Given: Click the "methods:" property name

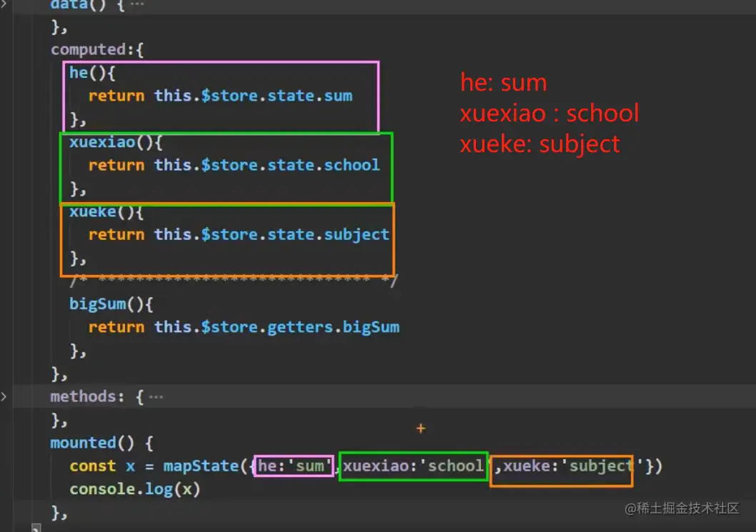Looking at the screenshot, I should pyautogui.click(x=87, y=396).
